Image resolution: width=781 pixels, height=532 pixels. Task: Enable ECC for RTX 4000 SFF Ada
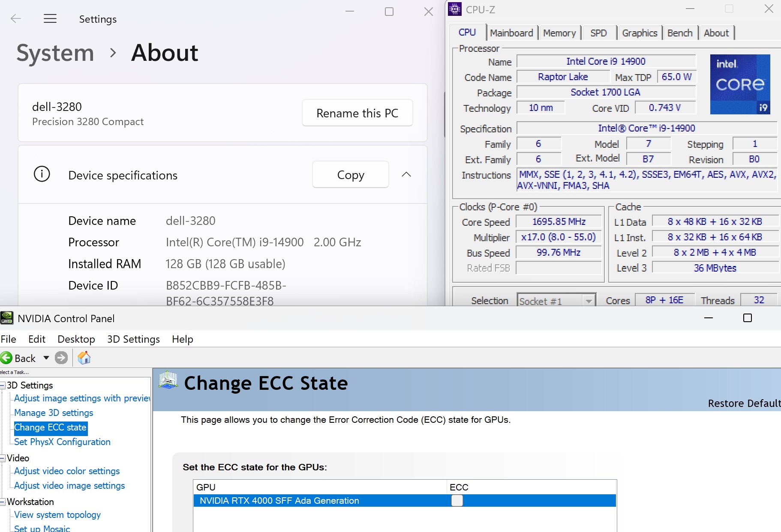click(457, 500)
